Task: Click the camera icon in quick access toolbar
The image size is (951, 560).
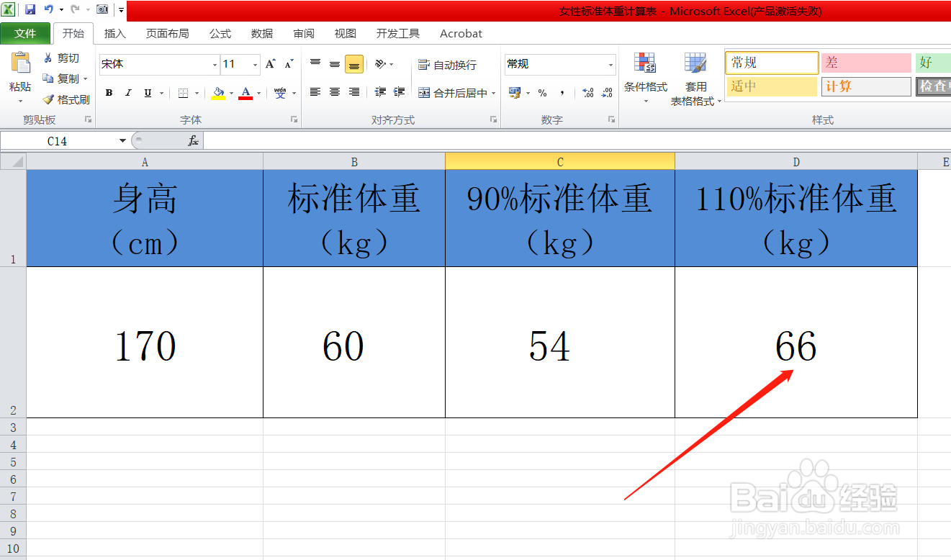Action: tap(102, 9)
